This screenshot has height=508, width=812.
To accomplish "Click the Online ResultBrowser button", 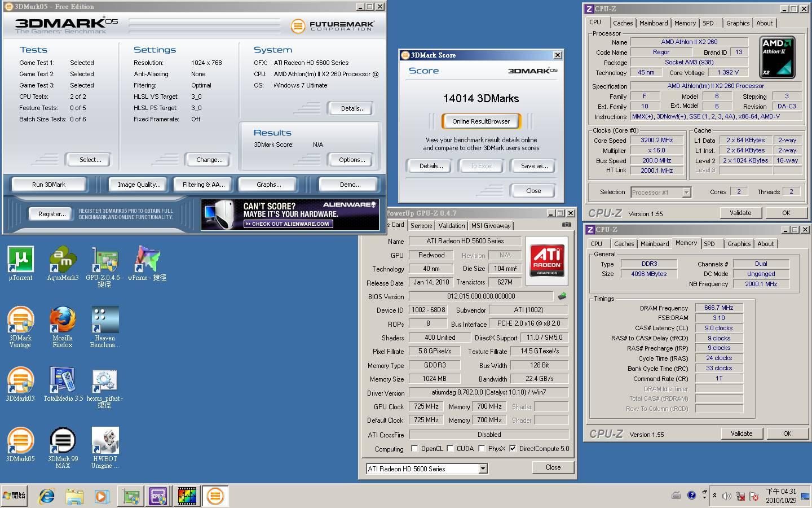I will pos(481,121).
